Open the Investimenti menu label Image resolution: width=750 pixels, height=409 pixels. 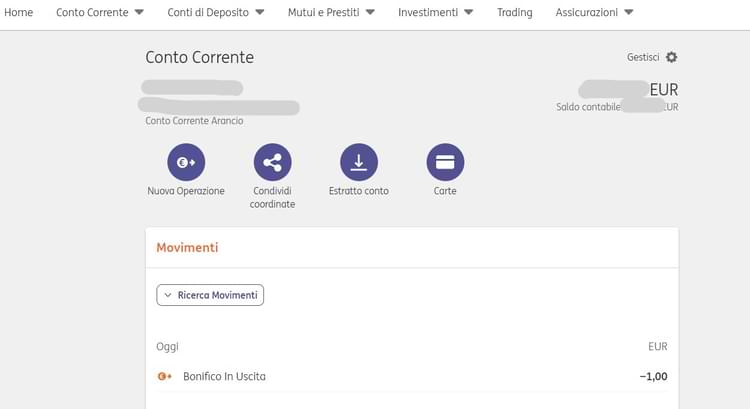click(x=428, y=12)
